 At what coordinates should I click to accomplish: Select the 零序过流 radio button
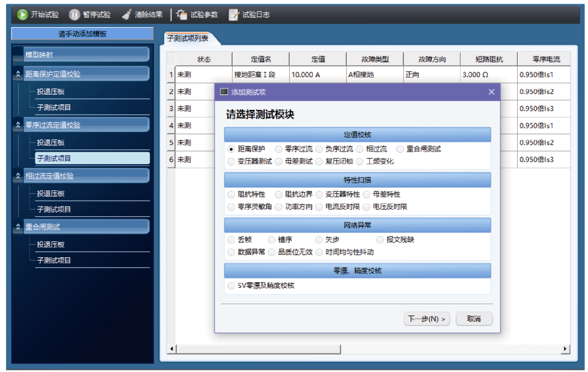click(x=278, y=149)
